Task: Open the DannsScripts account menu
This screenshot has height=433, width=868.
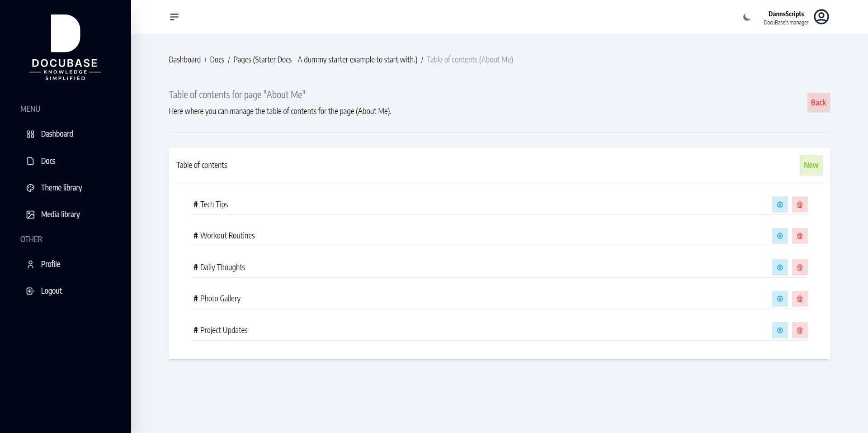Action: coord(786,18)
